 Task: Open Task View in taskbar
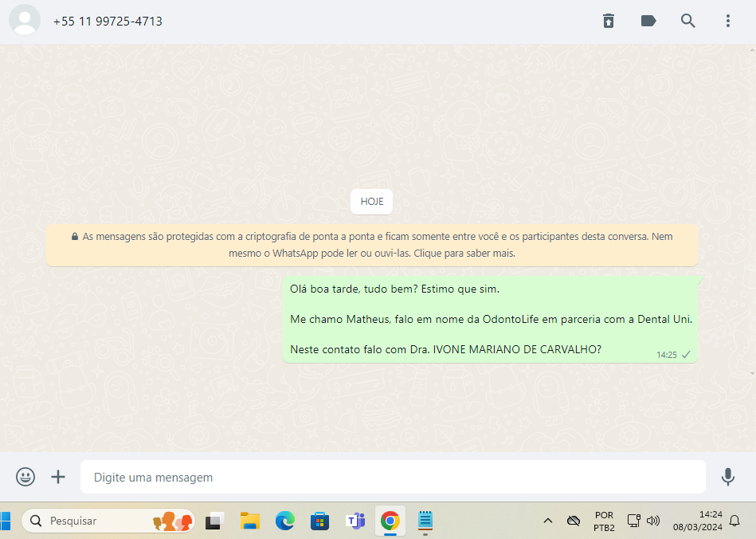click(214, 521)
